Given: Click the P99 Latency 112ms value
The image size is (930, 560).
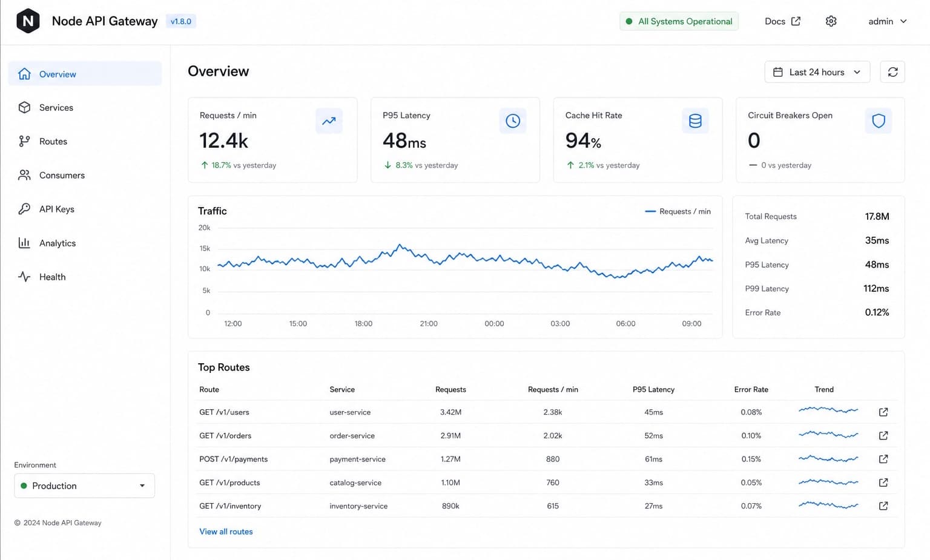Looking at the screenshot, I should pyautogui.click(x=876, y=288).
